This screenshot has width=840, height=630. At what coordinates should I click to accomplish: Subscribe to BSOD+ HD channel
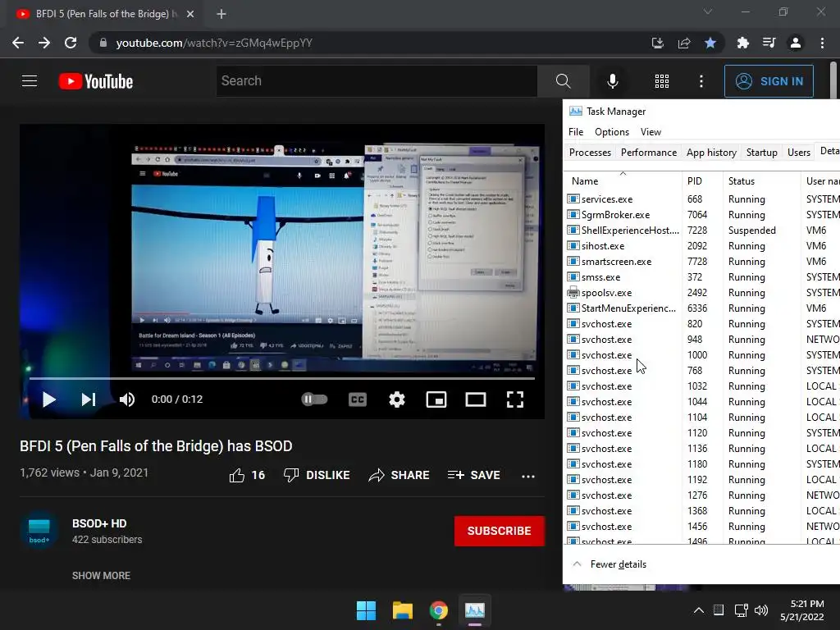pyautogui.click(x=500, y=531)
